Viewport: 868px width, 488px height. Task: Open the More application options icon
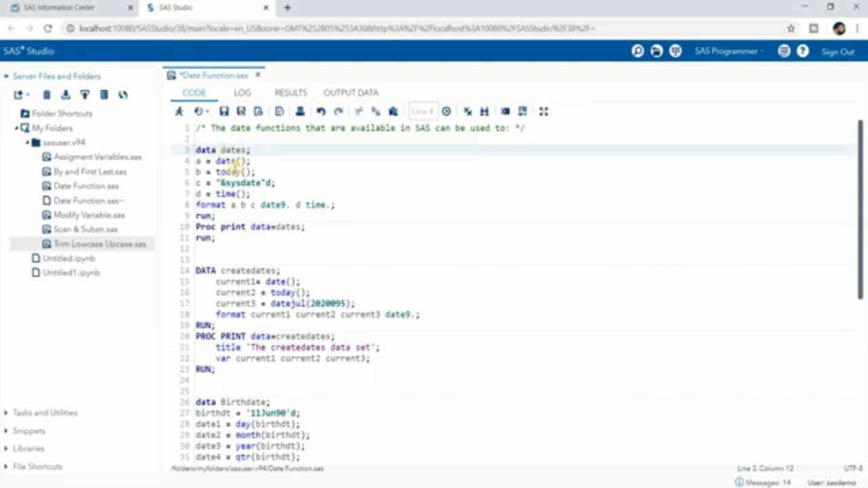coord(784,52)
